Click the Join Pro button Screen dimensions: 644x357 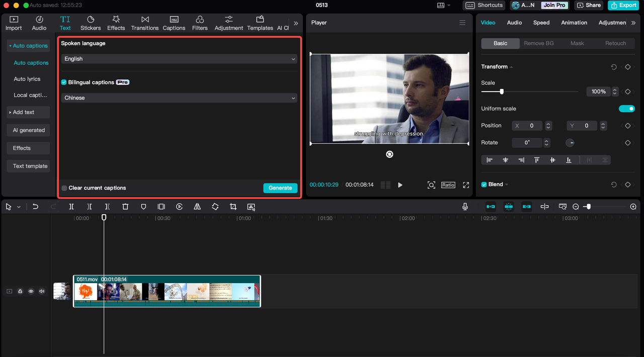click(554, 5)
